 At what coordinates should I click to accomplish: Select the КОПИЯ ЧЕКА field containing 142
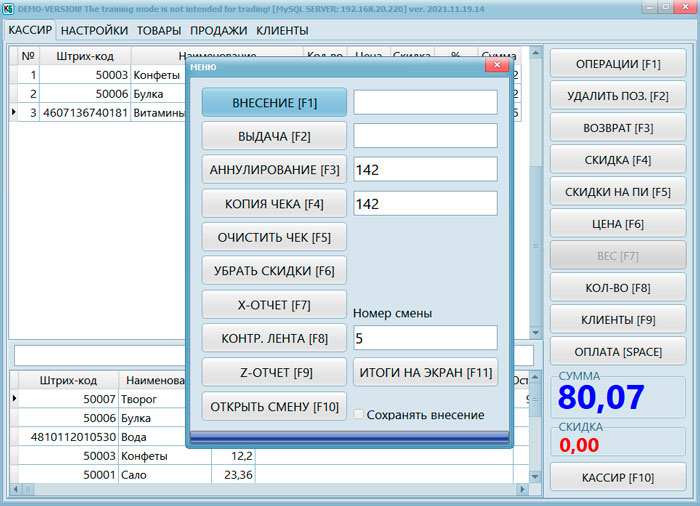click(x=425, y=204)
